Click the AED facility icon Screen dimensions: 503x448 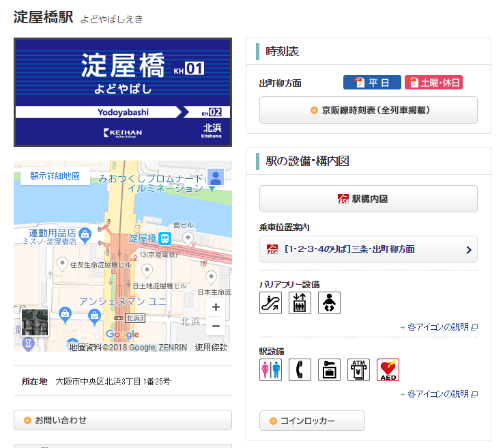pos(388,369)
